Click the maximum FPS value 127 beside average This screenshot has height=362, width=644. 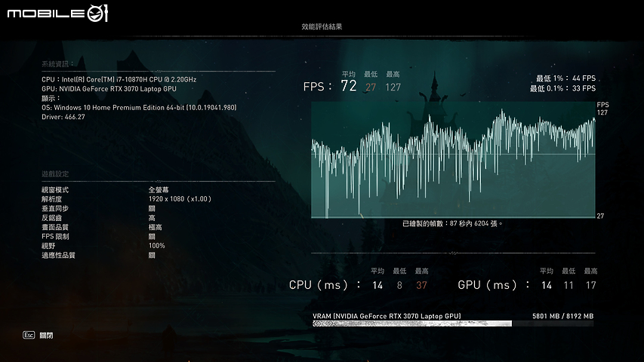393,87
